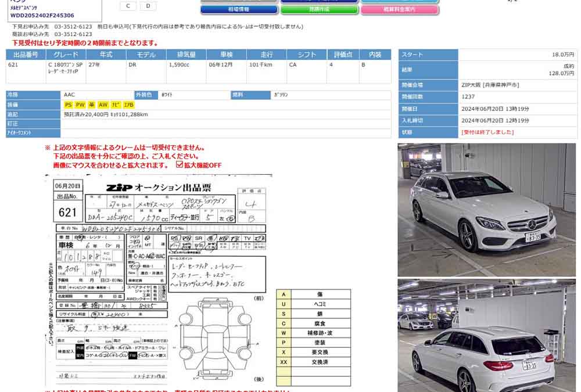Screen dimensions: 581x392
Task: Click the 18.0万円 start price
Action: pyautogui.click(x=563, y=55)
